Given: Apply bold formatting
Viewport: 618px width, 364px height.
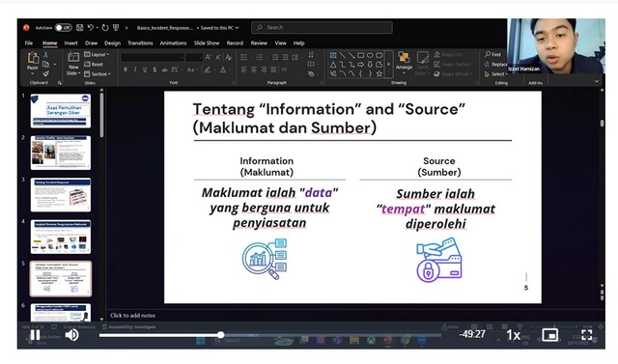Looking at the screenshot, I should coord(126,70).
